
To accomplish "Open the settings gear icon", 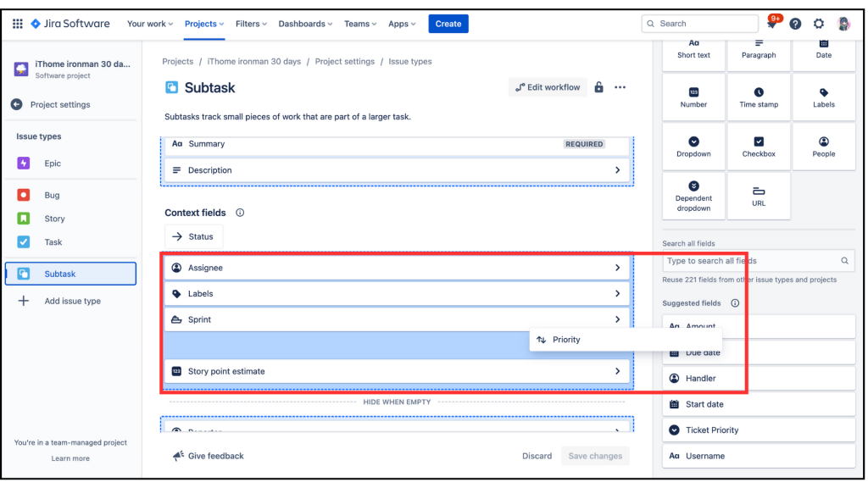I will [819, 24].
